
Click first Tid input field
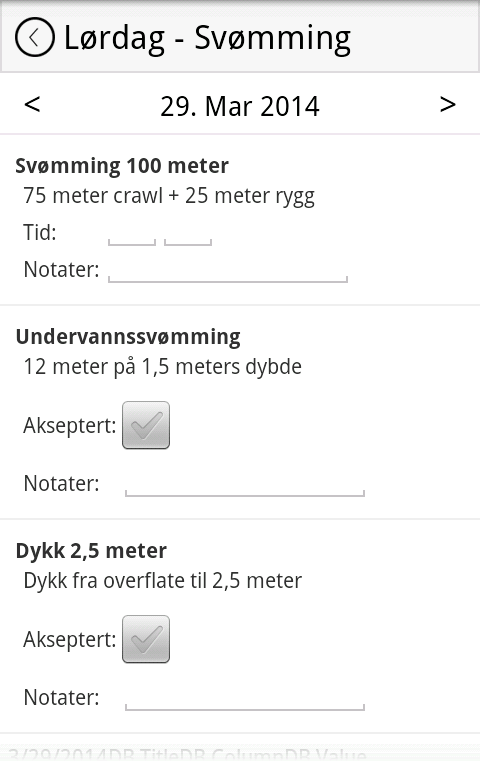[x=132, y=233]
